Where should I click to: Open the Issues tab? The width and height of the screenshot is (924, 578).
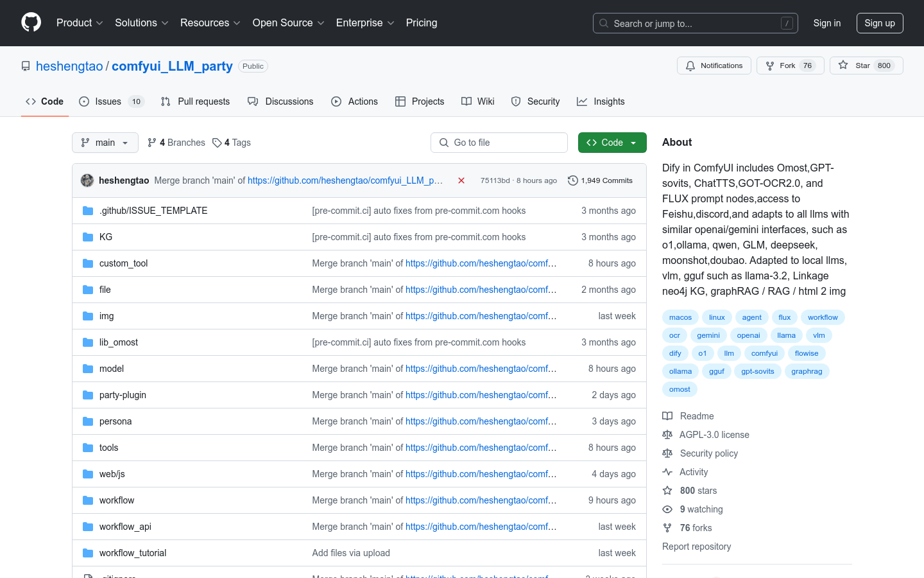pyautogui.click(x=112, y=101)
